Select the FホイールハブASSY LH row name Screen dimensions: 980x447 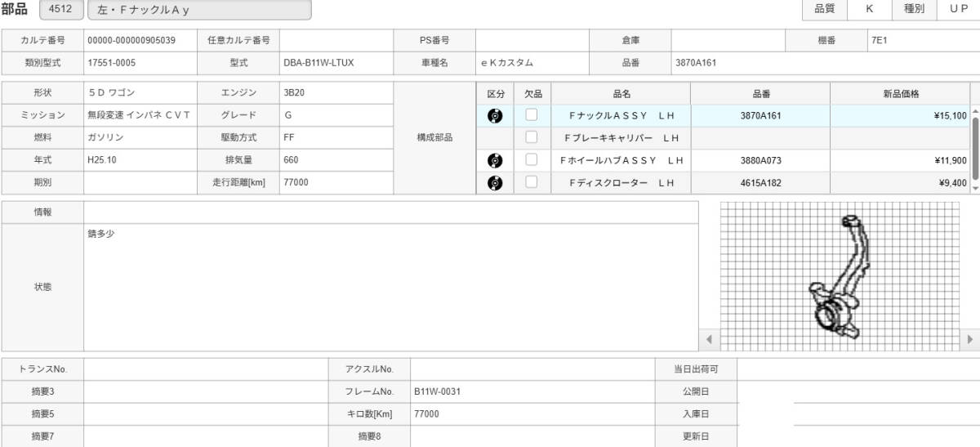click(621, 160)
